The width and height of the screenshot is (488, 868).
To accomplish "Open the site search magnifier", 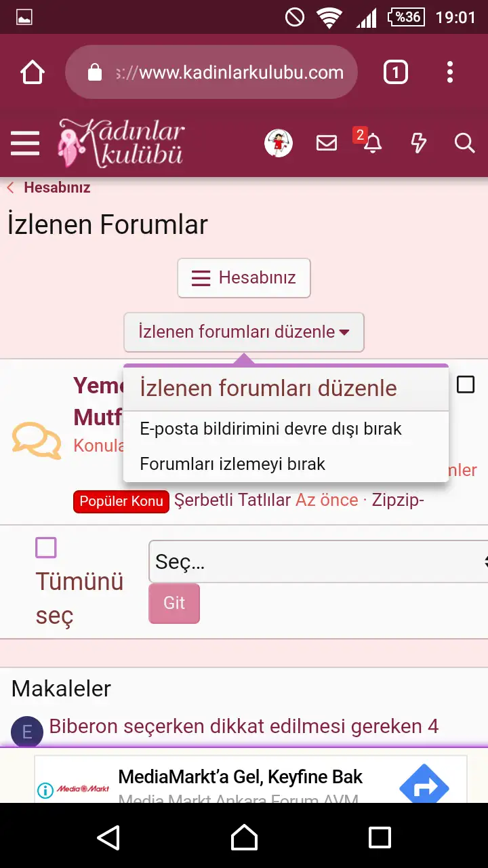I will click(464, 143).
